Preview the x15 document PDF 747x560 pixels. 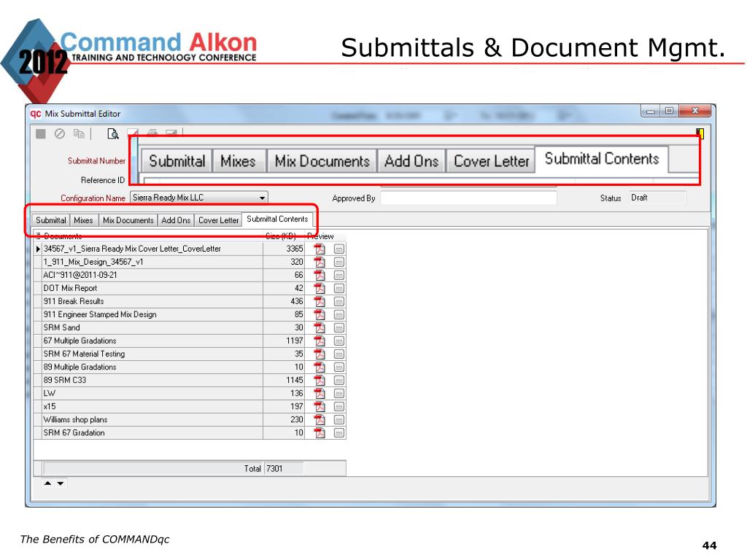[320, 407]
